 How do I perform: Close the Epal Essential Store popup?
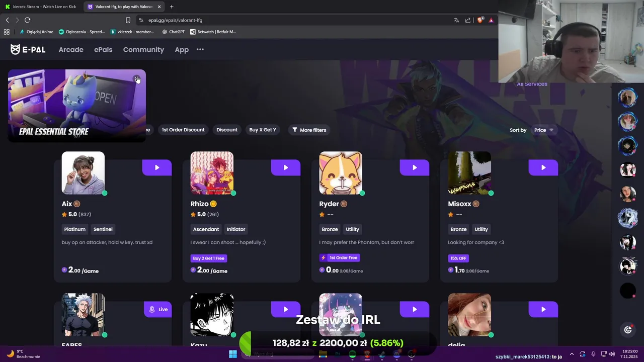tap(137, 78)
